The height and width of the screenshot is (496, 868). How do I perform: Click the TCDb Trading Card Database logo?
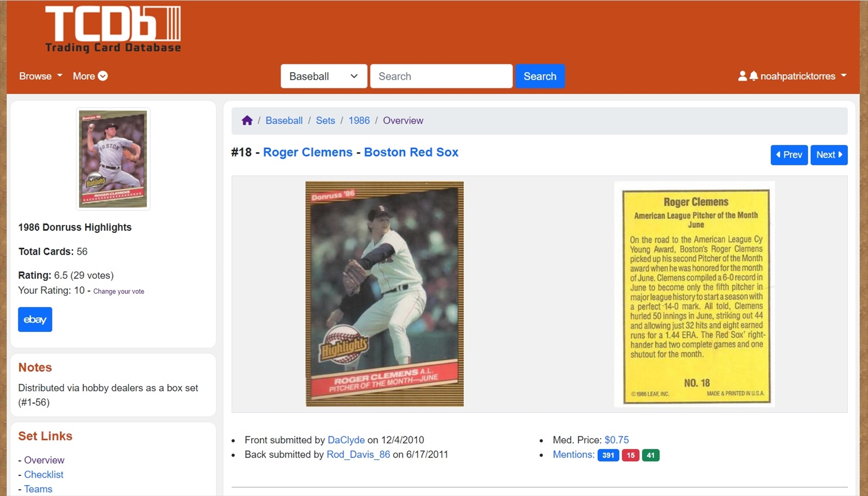(x=113, y=30)
